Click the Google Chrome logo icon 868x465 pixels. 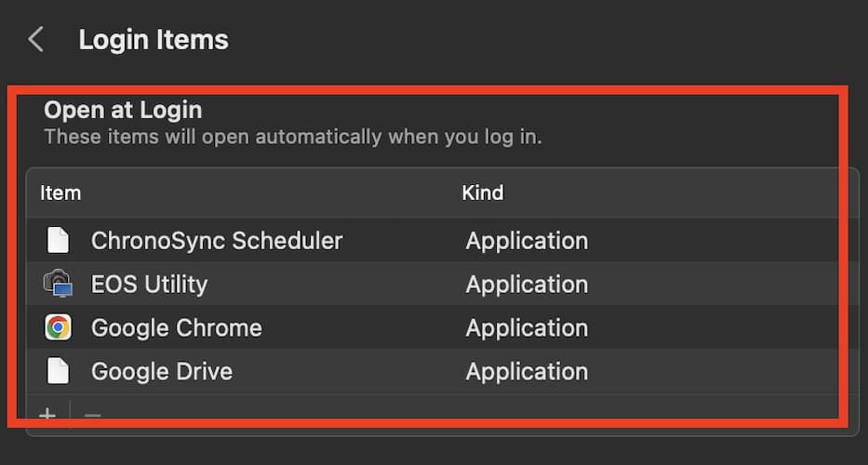(58, 327)
